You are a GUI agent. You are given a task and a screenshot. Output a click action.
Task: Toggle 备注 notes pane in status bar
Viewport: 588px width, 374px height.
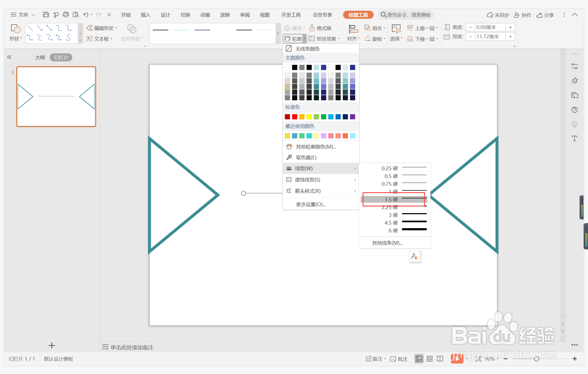[375, 359]
